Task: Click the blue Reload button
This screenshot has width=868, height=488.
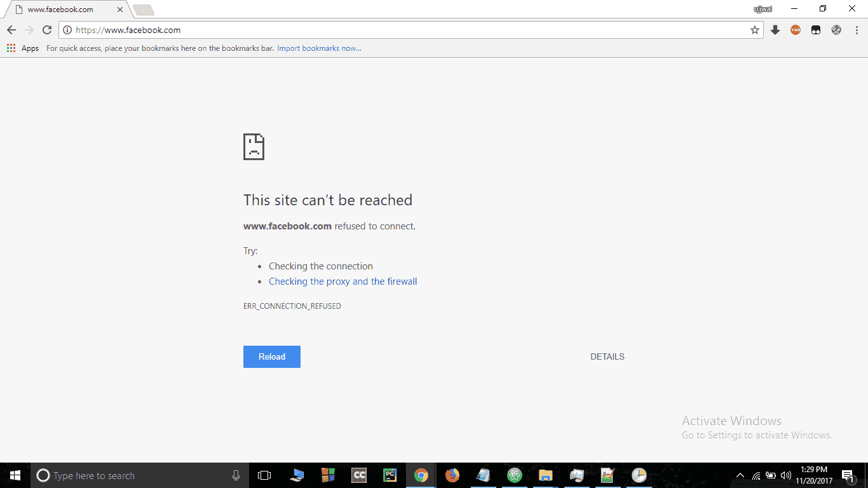Action: (x=272, y=356)
